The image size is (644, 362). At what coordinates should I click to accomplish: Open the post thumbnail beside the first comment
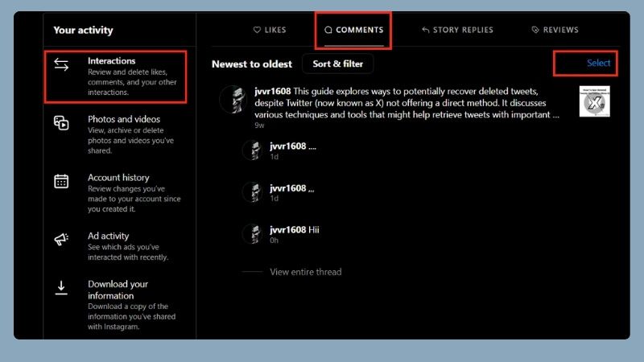tap(594, 101)
